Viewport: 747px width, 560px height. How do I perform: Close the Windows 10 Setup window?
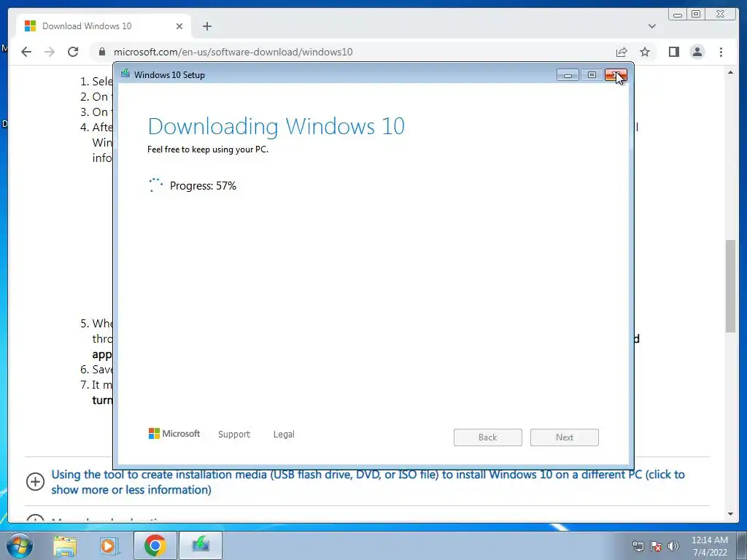[616, 75]
